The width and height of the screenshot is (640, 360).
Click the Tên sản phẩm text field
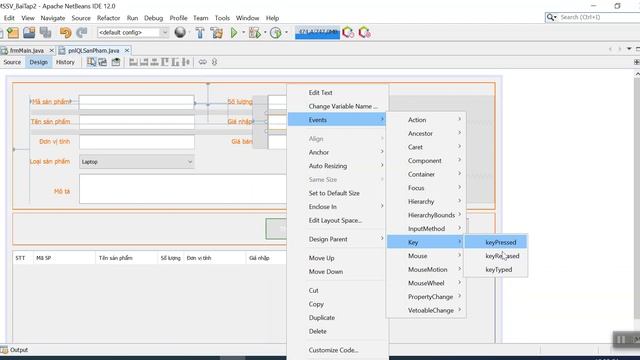(x=137, y=122)
